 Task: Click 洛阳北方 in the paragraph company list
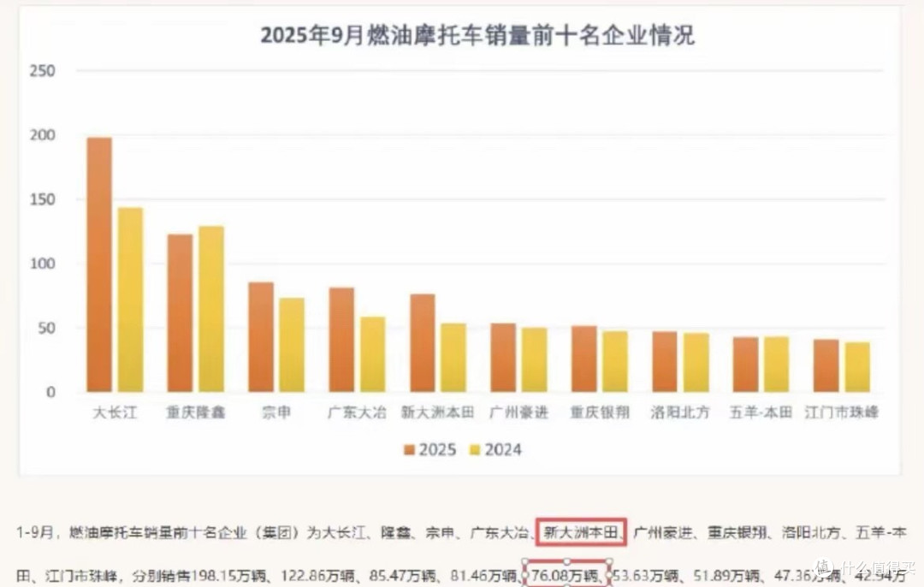coord(812,533)
